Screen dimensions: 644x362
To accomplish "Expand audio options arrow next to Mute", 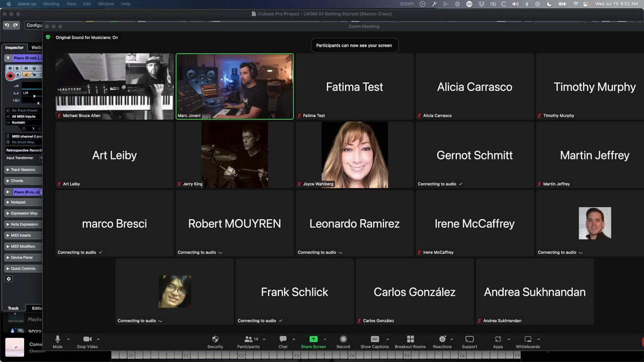I will tap(68, 339).
